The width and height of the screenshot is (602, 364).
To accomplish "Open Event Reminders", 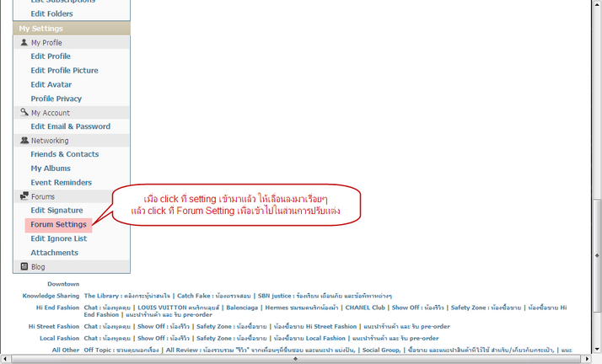I will tap(61, 182).
